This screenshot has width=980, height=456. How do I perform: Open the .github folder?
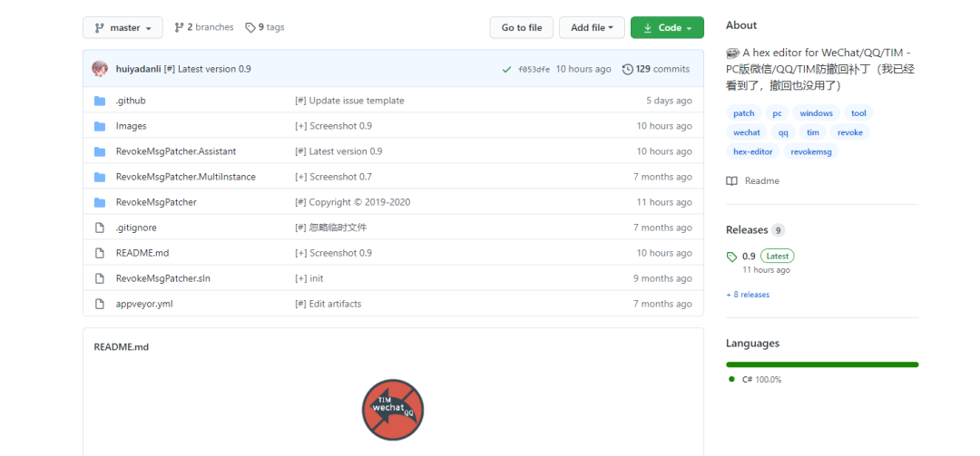point(131,101)
